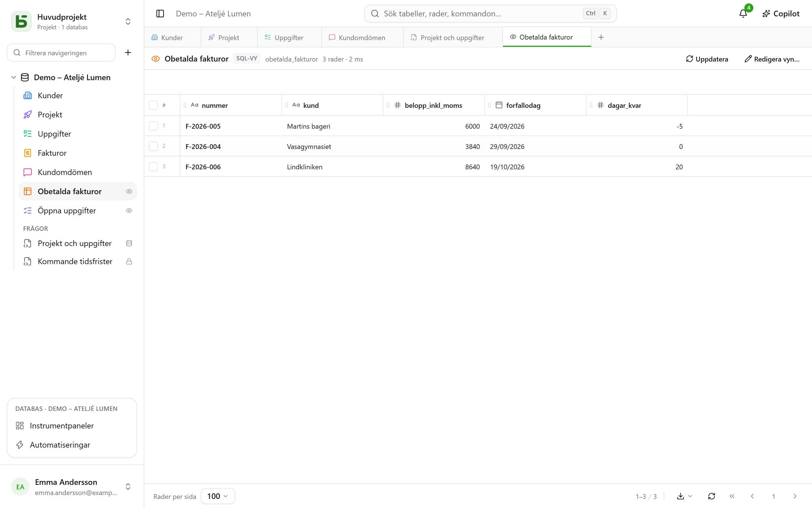
Task: Open Copilot assistant
Action: coord(781,14)
